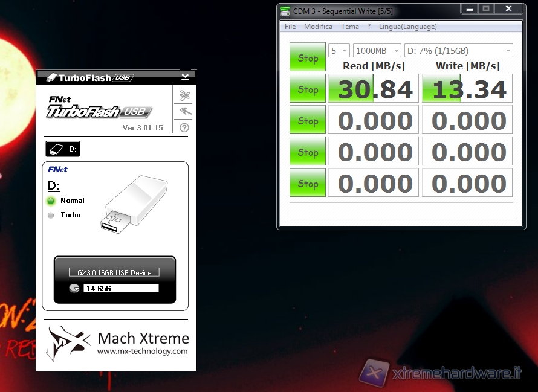Open the TurboFlash help question mark
Viewport: 538px width, 392px height.
[185, 127]
